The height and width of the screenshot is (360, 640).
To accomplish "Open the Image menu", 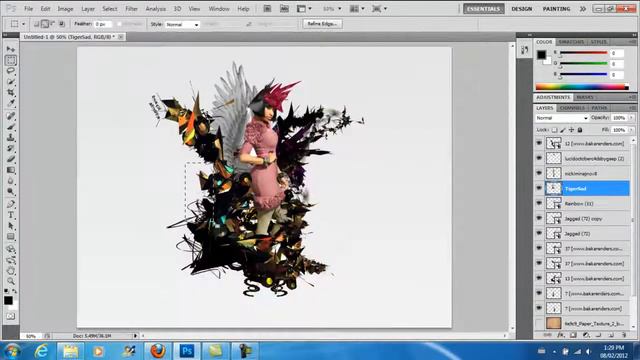I will (65, 9).
